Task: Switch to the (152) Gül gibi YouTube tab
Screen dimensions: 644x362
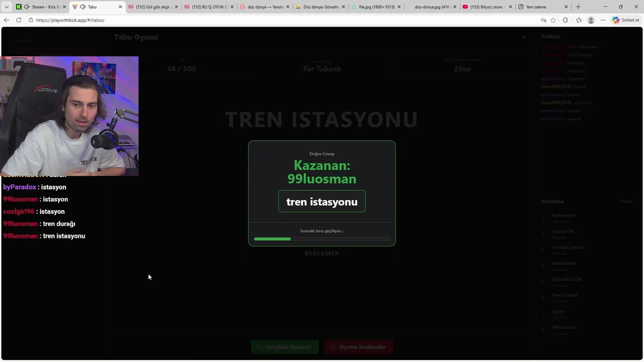Action: (153, 7)
